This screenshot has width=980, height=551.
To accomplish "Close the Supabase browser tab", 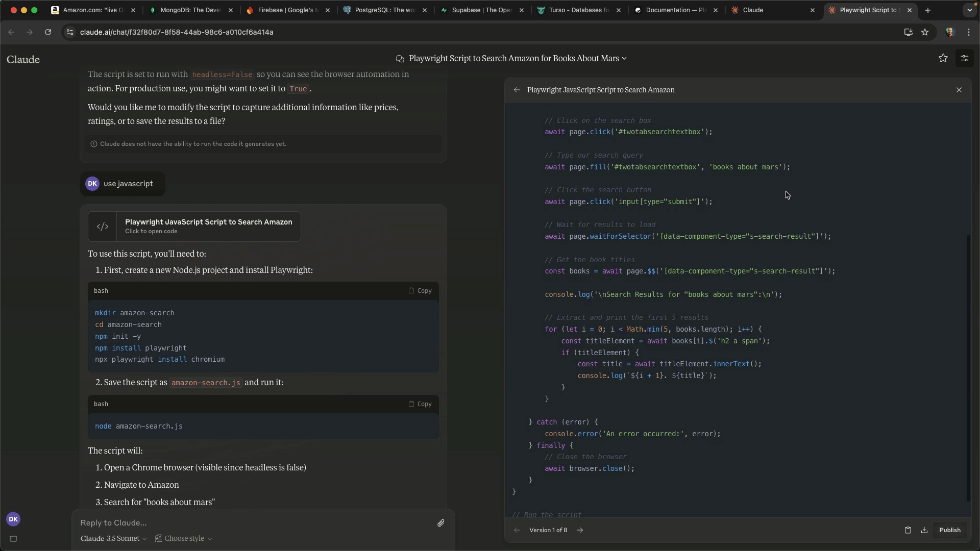I will pyautogui.click(x=522, y=10).
